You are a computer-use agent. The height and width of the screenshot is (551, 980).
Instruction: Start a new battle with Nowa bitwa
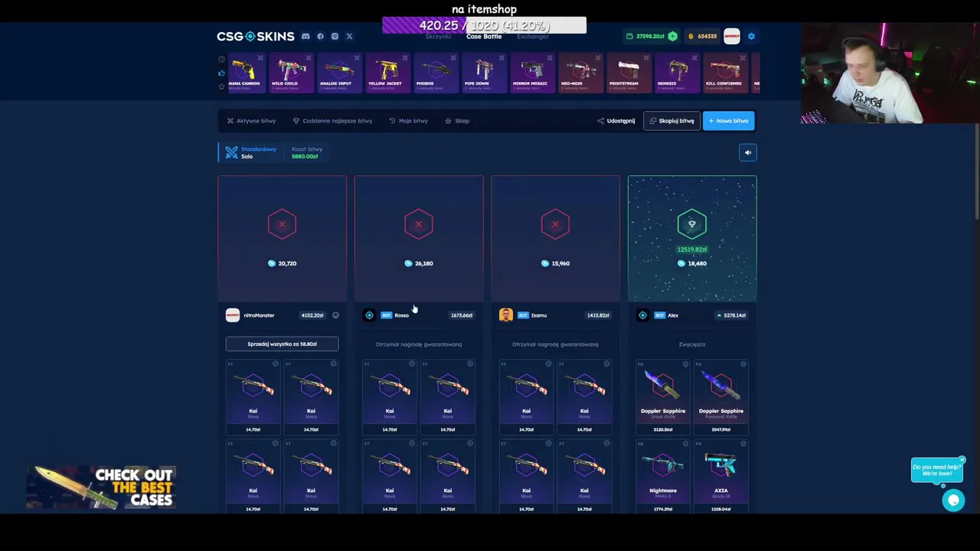coord(728,121)
